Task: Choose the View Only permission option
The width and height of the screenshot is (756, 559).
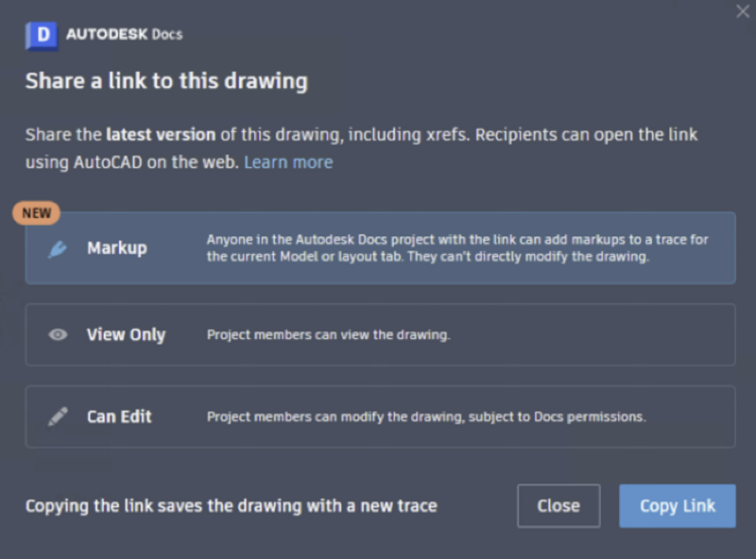Action: click(126, 334)
